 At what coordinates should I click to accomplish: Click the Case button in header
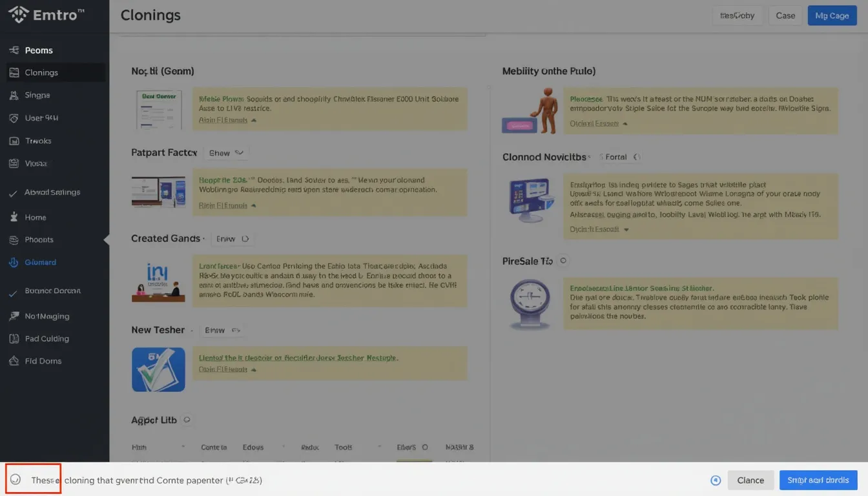click(x=785, y=15)
